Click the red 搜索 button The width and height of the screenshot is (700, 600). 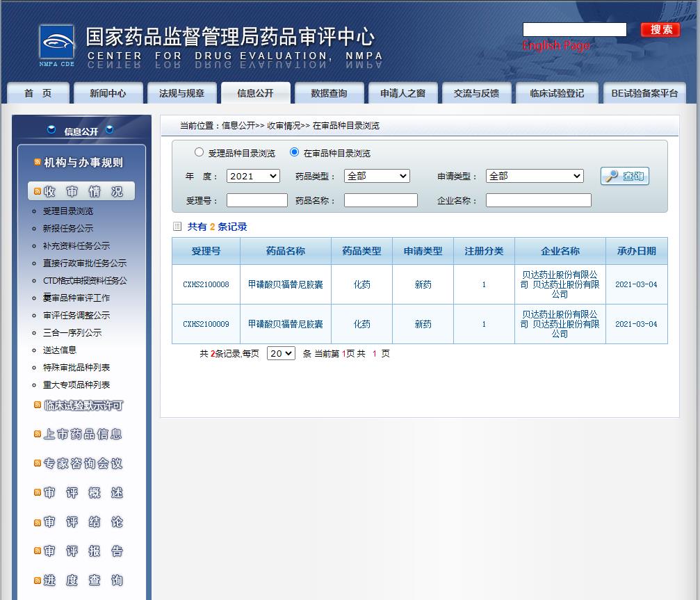660,29
